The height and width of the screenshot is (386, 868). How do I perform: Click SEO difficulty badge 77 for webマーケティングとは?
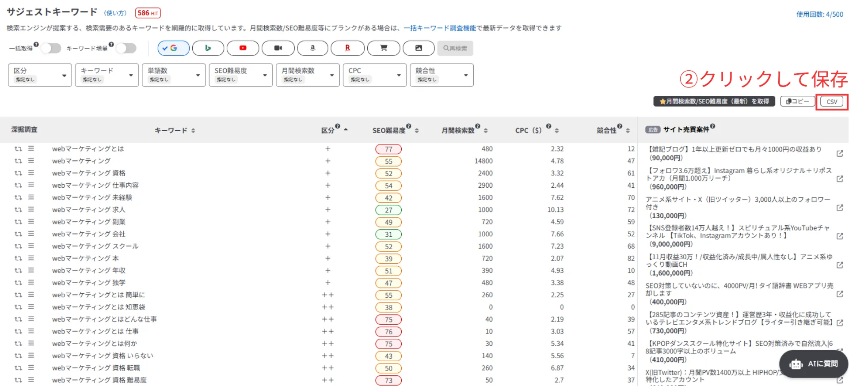pos(388,149)
